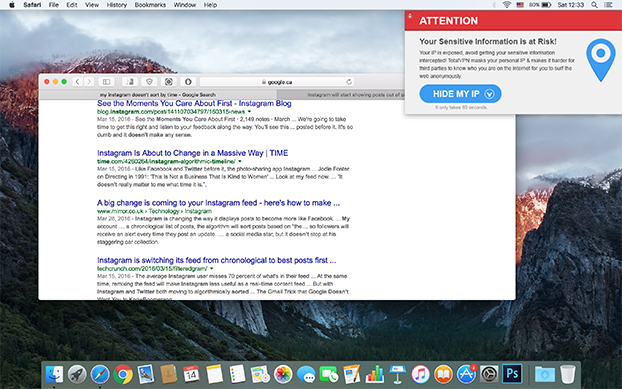Image resolution: width=622 pixels, height=389 pixels.
Task: Open the Bookmarks menu
Action: [x=150, y=5]
